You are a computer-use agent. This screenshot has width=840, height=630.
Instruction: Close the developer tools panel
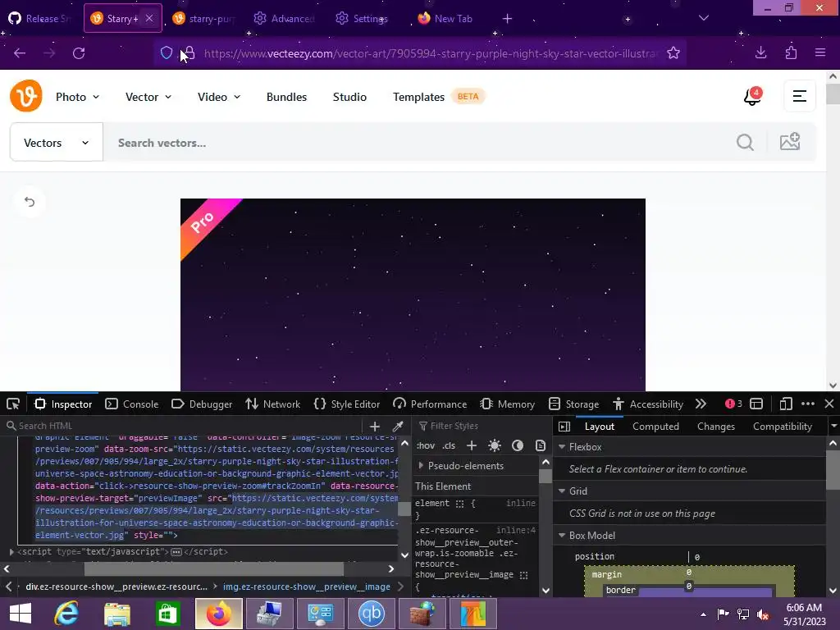point(829,404)
